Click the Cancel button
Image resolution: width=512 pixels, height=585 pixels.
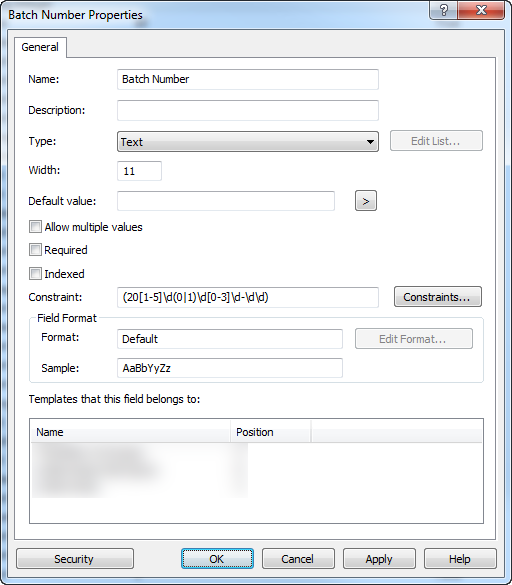pyautogui.click(x=298, y=559)
